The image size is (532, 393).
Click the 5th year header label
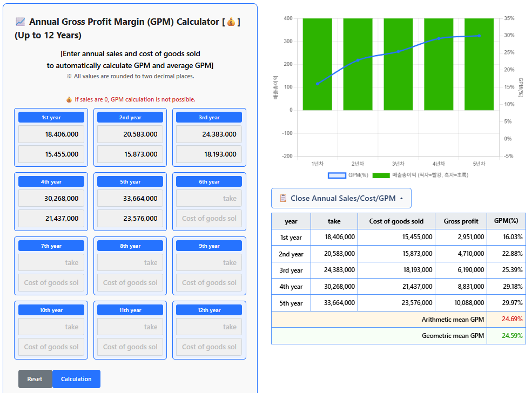pyautogui.click(x=130, y=182)
